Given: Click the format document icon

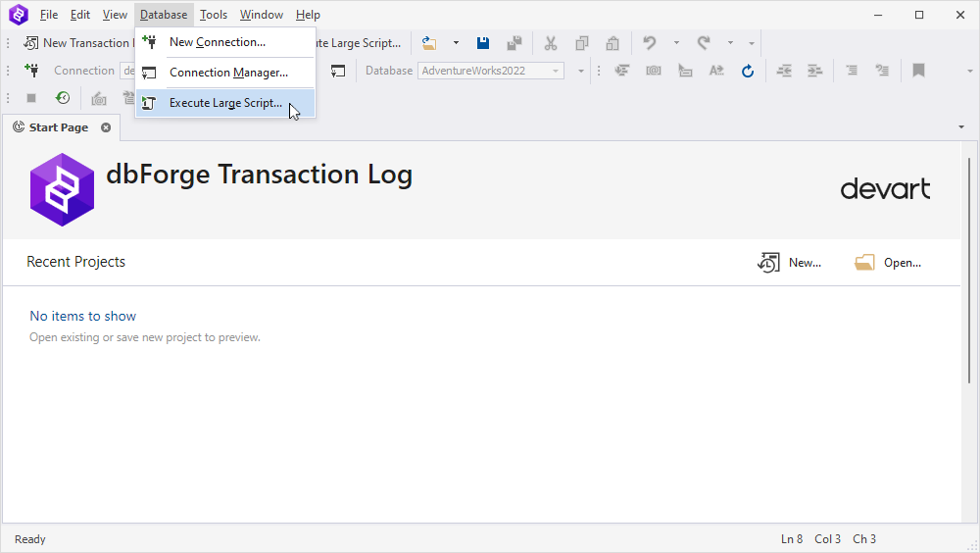Looking at the screenshot, I should (x=622, y=71).
